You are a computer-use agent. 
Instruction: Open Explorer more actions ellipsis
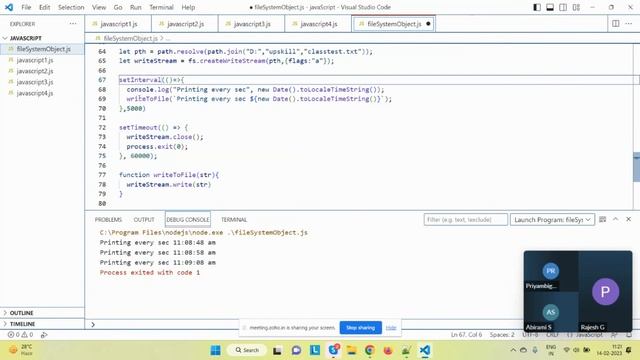pyautogui.click(x=73, y=24)
